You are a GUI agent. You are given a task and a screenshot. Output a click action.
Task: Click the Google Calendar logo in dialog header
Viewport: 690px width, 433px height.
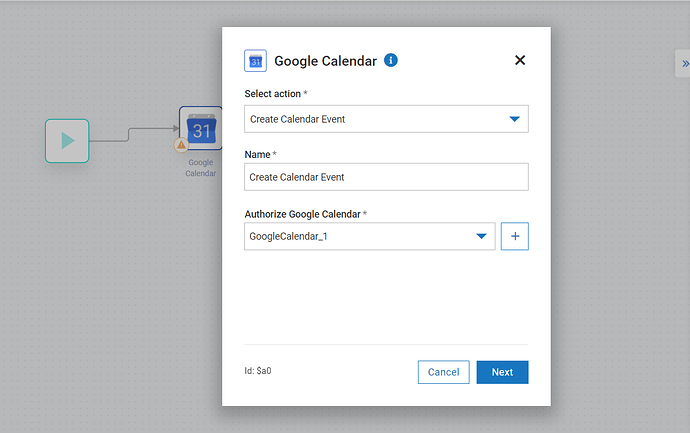pos(255,61)
